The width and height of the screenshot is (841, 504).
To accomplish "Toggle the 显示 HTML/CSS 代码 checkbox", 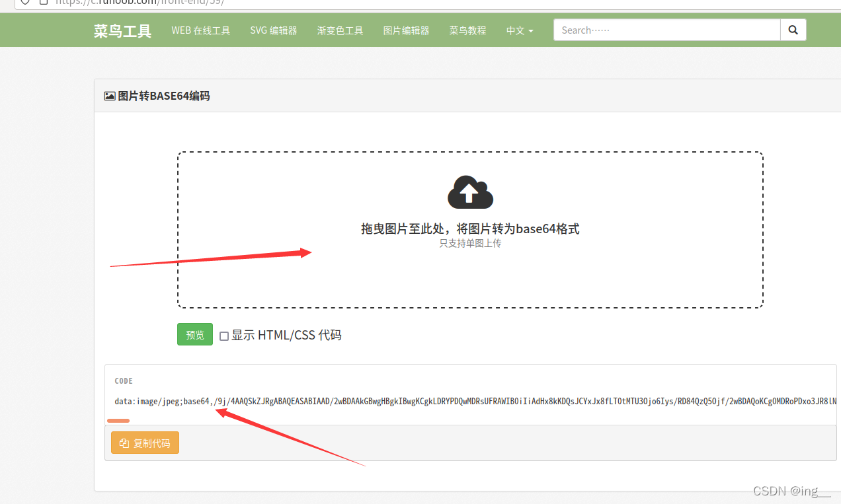I will pyautogui.click(x=224, y=336).
